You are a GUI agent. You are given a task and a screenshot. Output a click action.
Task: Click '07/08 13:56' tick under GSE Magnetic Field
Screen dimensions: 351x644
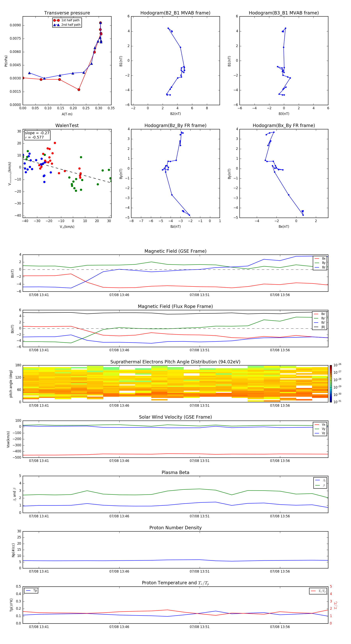(280, 295)
